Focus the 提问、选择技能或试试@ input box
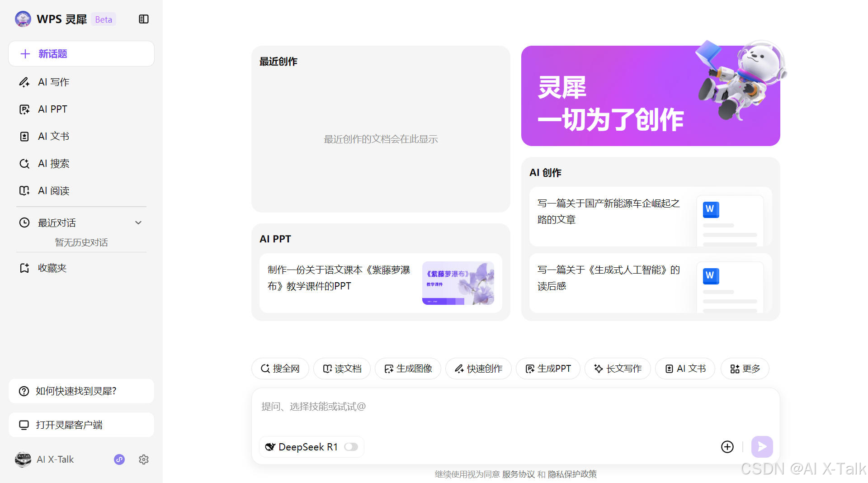Screen dimensions: 868x483 pyautogui.click(x=515, y=407)
